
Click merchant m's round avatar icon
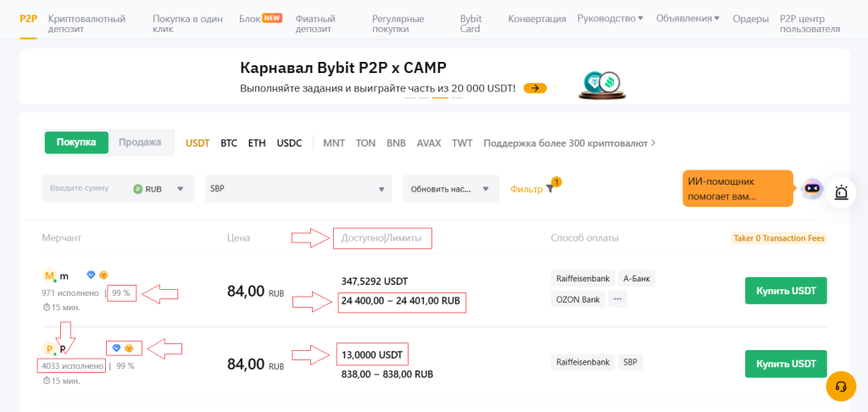coord(49,276)
